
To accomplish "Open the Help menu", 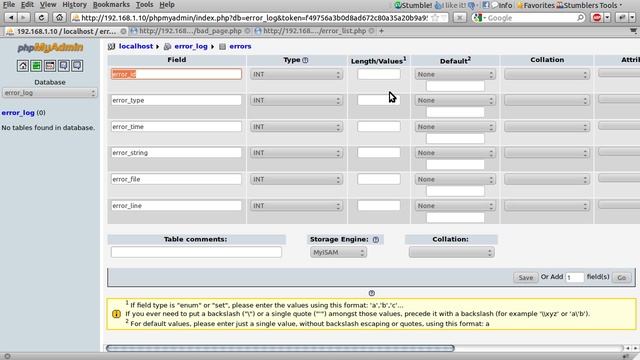I will (167, 5).
